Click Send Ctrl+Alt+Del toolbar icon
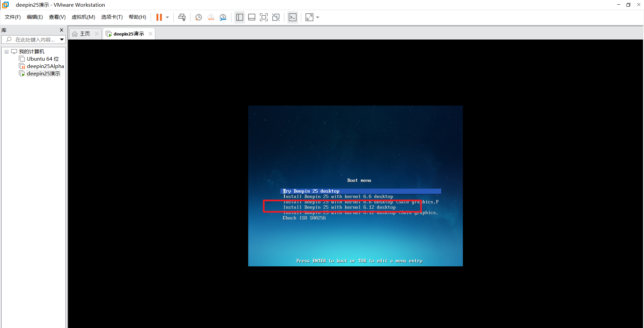The height and width of the screenshot is (328, 644). click(x=182, y=17)
